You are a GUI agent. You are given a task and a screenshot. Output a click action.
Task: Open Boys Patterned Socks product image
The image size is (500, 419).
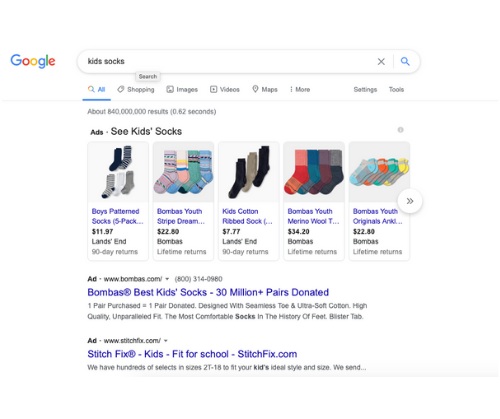coord(118,172)
